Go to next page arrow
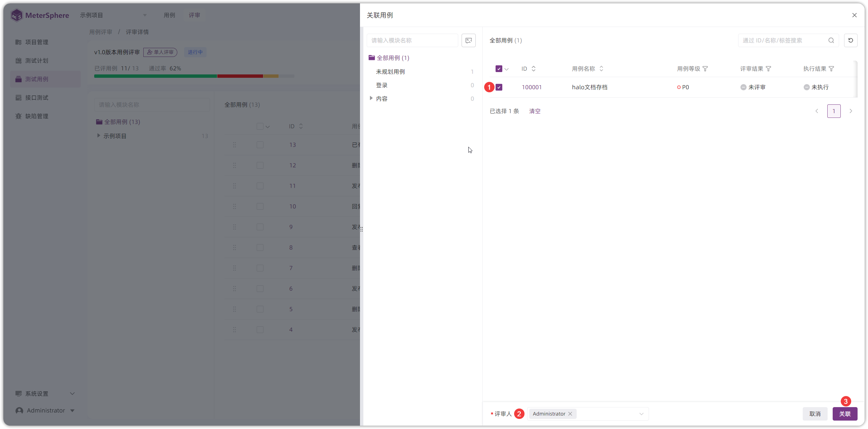 pyautogui.click(x=851, y=111)
